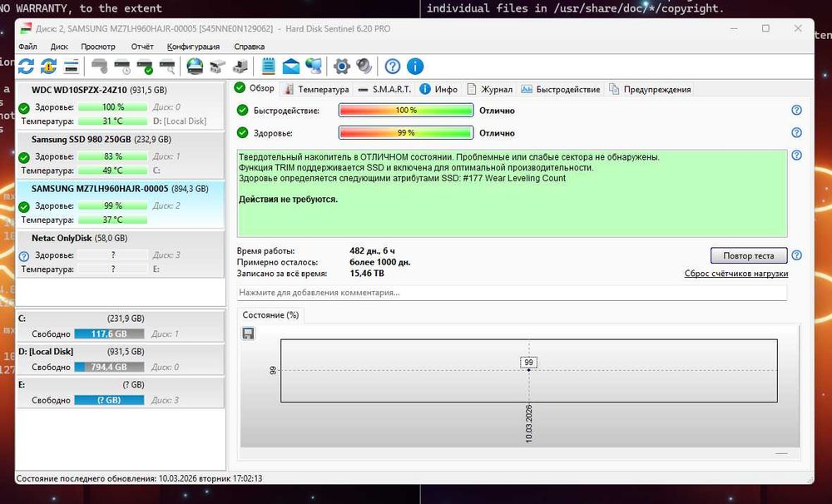Click the disk with globe icon
This screenshot has width=832, height=504.
(195, 67)
